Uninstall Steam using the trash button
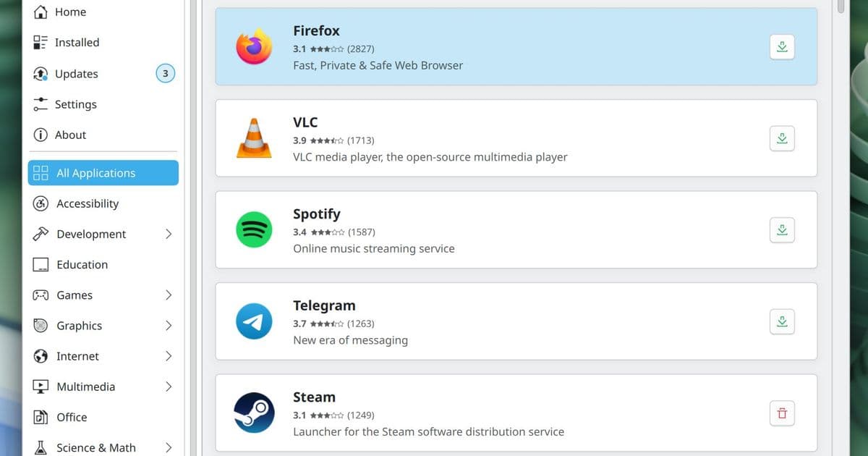 click(782, 413)
